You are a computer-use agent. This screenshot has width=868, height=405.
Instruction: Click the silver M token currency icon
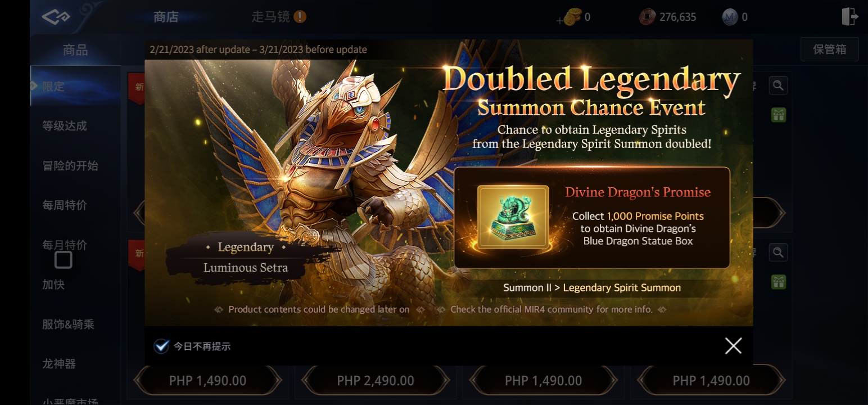coord(730,17)
